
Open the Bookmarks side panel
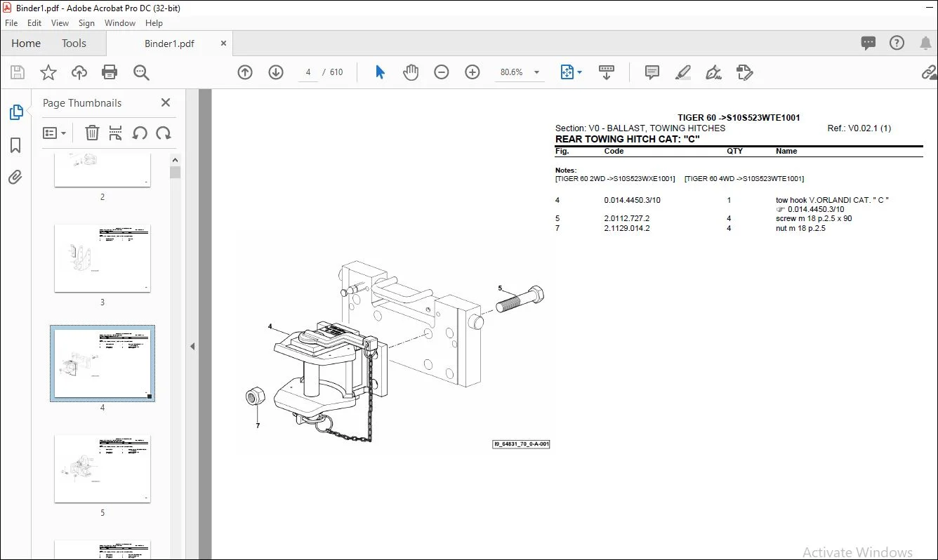(15, 145)
